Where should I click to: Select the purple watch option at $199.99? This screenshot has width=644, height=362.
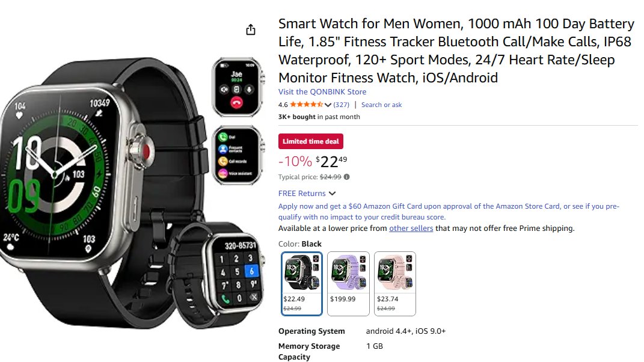(x=348, y=283)
